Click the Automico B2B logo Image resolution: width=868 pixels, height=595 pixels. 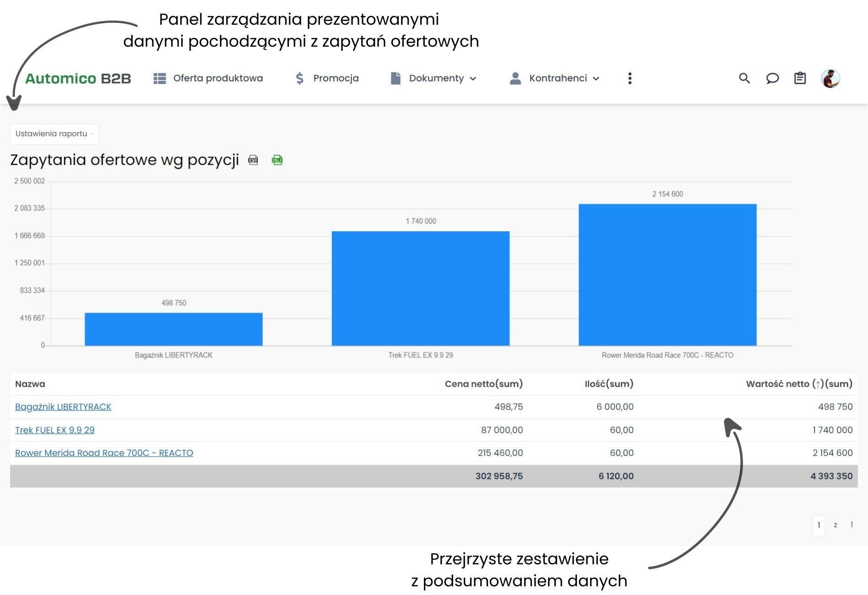[78, 78]
